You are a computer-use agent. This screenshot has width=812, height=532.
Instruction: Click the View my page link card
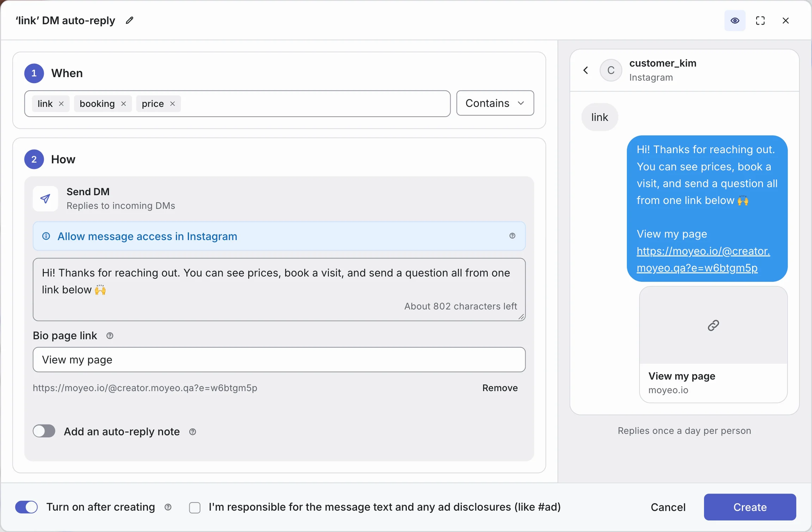pyautogui.click(x=713, y=344)
